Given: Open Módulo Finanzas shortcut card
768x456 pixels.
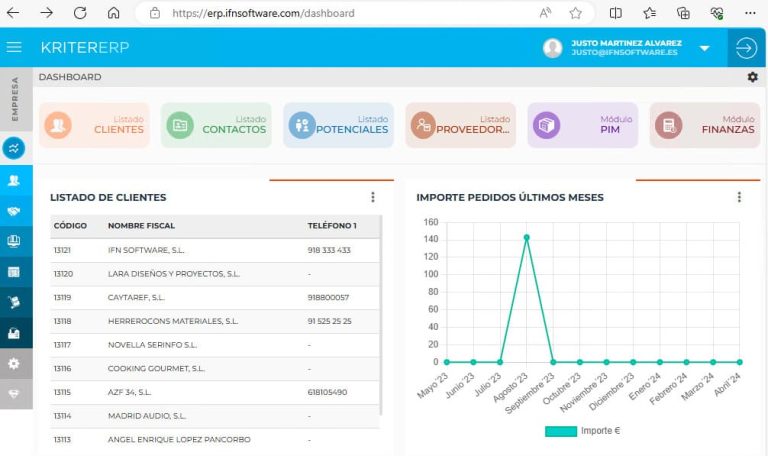Looking at the screenshot, I should point(705,125).
